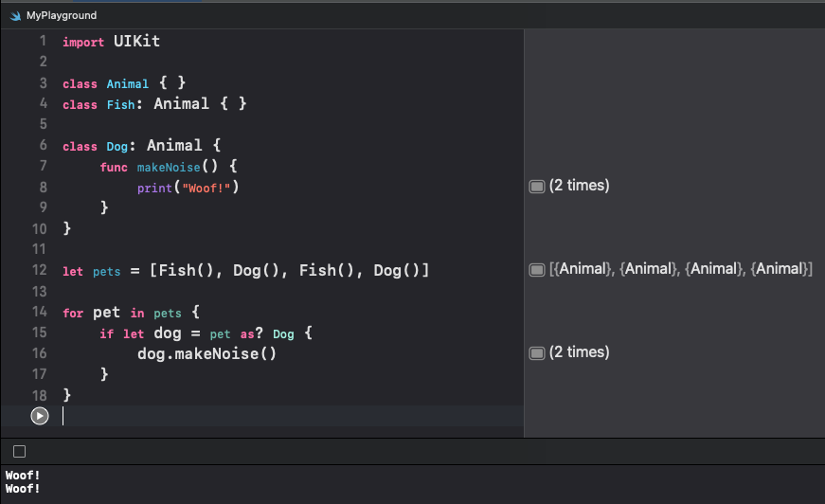Click the '(2 times)' result beside dog.makeNoise
825x504 pixels.
click(580, 352)
